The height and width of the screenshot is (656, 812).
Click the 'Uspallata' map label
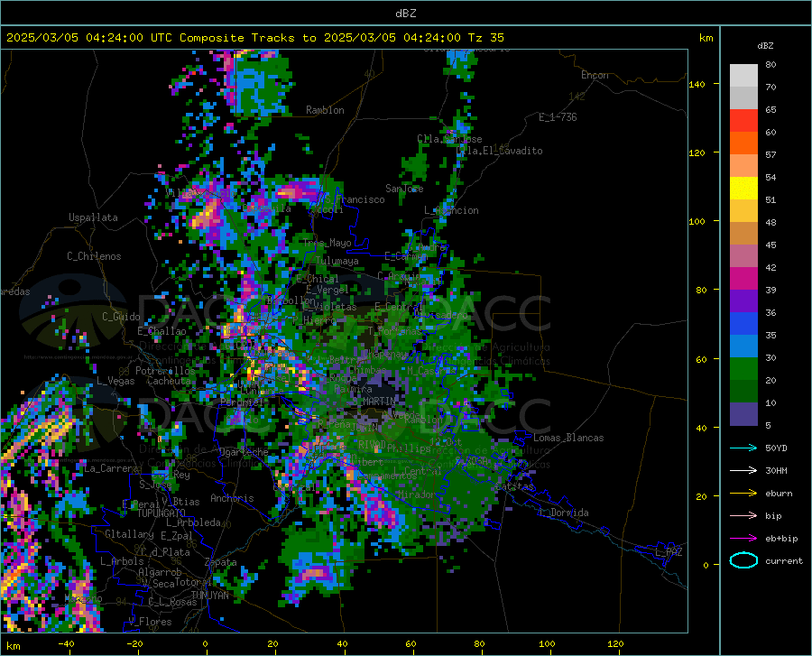pos(93,217)
